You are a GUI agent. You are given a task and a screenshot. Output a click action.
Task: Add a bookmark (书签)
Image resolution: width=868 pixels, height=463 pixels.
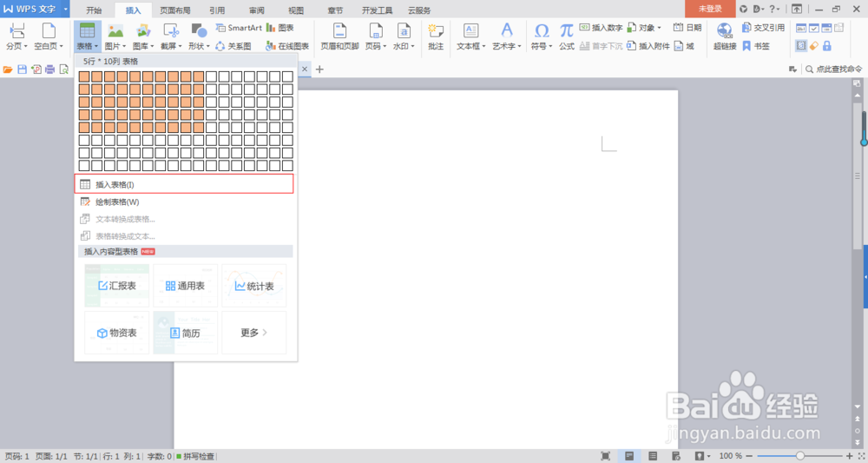coord(756,46)
